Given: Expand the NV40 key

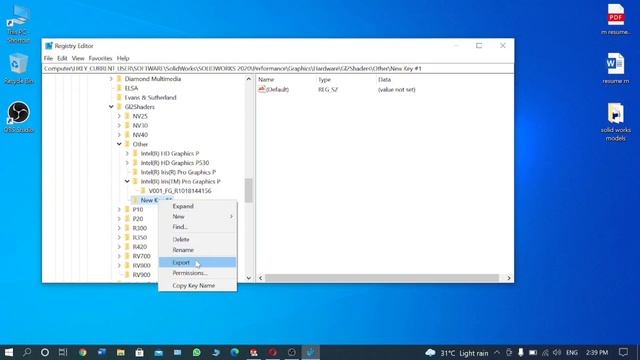Looking at the screenshot, I should click(119, 135).
